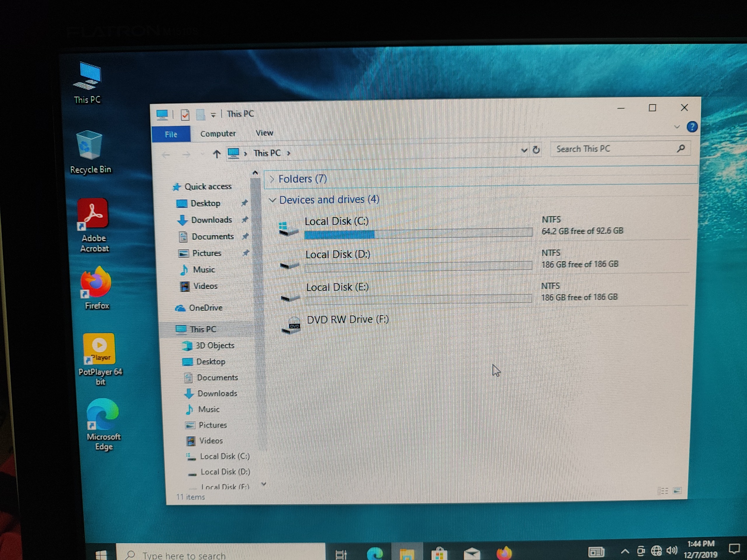Viewport: 747px width, 560px height.
Task: Open the Customize Quick Access Toolbar dropdown
Action: tap(213, 115)
